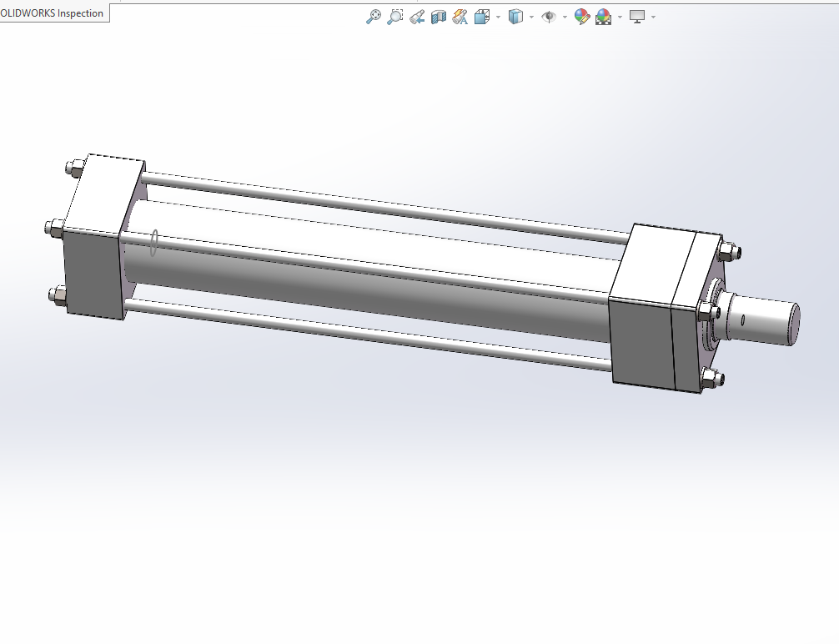The image size is (839, 644).
Task: Click Zoom to Fit icon
Action: (373, 17)
